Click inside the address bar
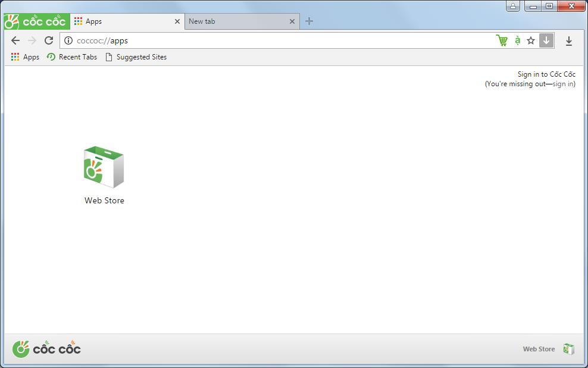Viewport: 588px width, 368px height. [238, 40]
